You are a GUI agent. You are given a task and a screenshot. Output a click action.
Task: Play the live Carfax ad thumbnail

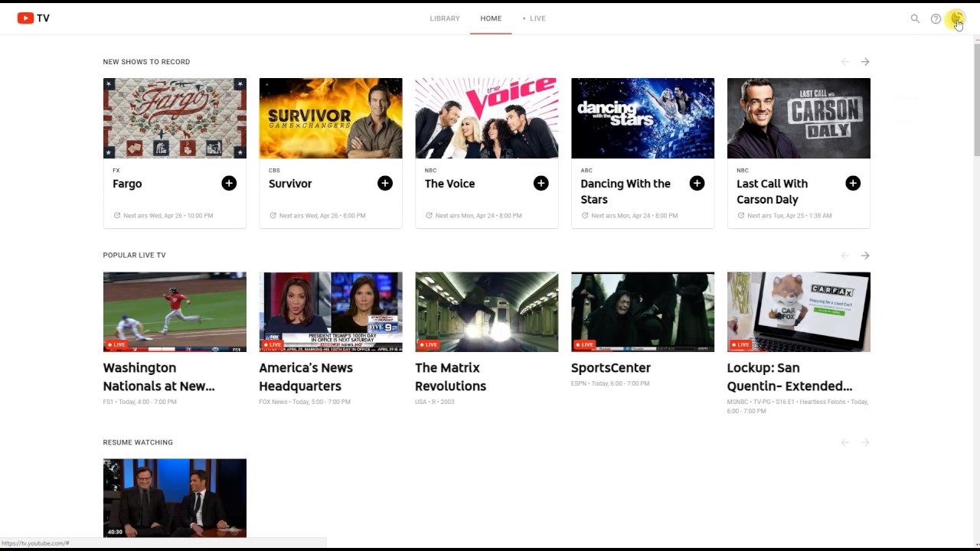799,312
